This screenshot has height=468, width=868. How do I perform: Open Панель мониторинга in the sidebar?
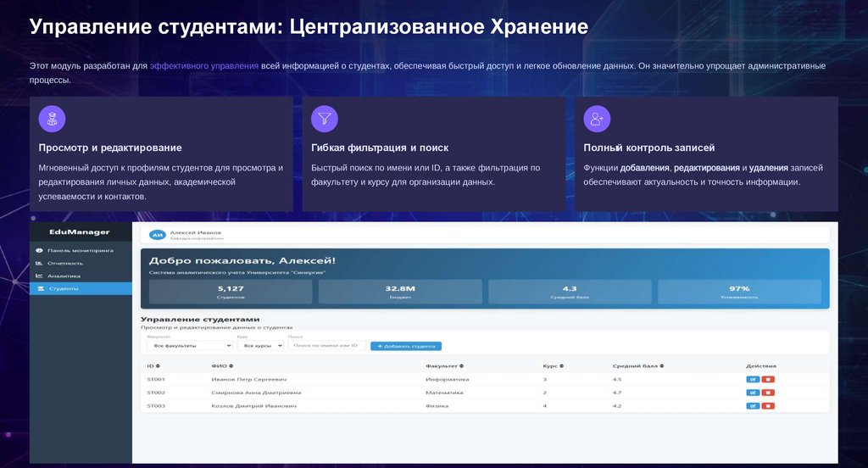point(81,250)
